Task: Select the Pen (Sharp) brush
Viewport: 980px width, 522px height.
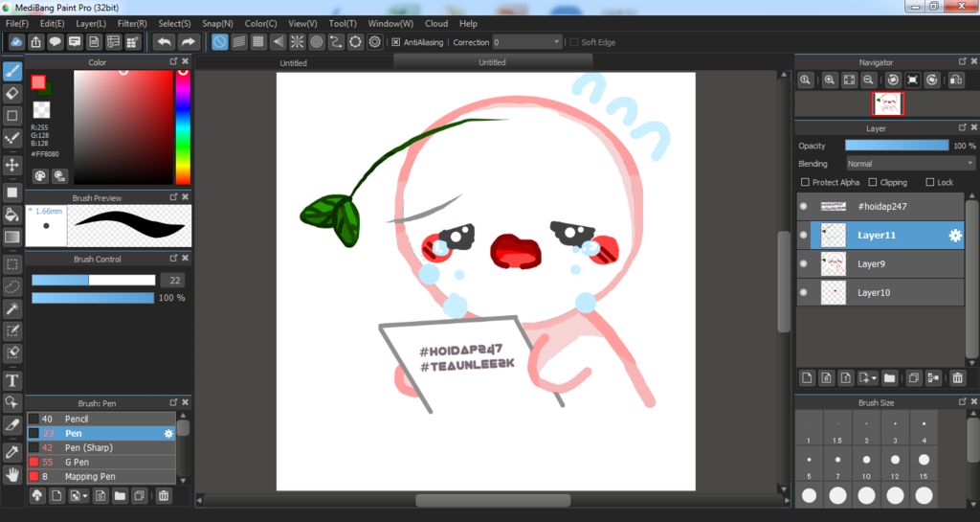Action: point(101,447)
